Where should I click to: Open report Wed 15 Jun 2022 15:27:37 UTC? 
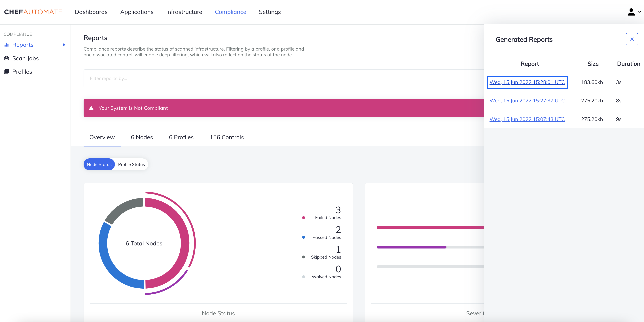pos(527,100)
